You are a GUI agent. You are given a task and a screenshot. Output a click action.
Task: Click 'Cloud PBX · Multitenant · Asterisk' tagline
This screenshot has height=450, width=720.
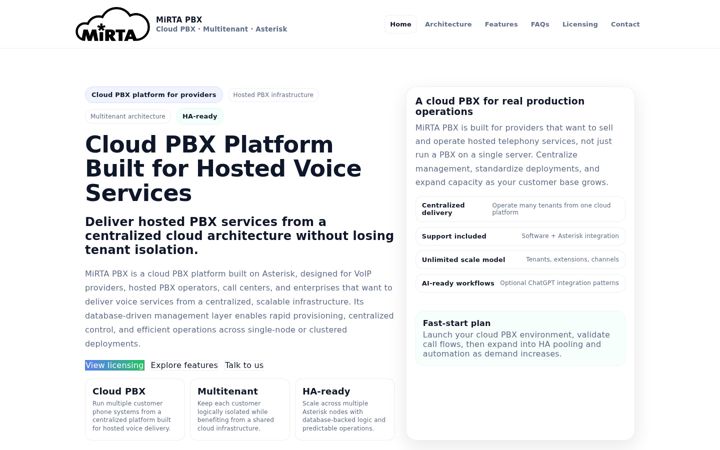(x=221, y=29)
